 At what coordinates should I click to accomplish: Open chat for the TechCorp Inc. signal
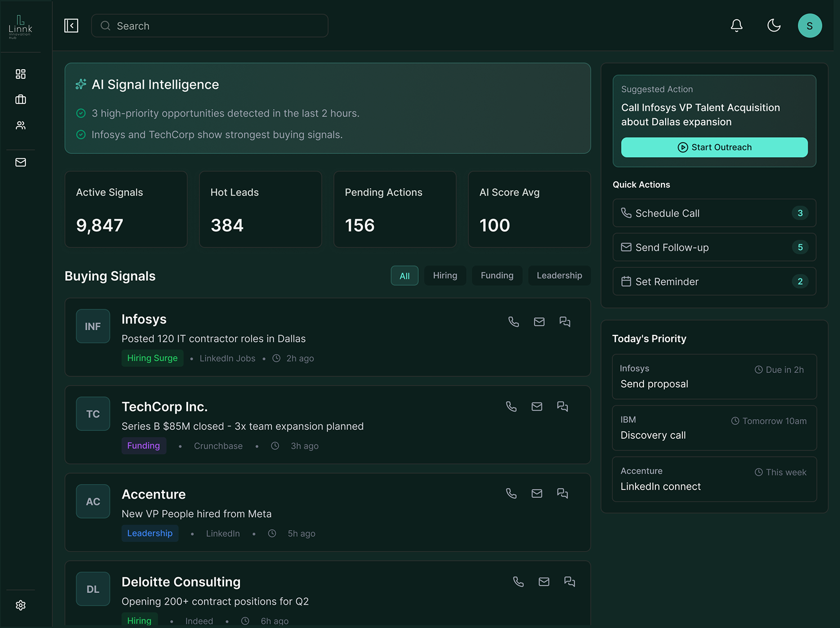[562, 406]
